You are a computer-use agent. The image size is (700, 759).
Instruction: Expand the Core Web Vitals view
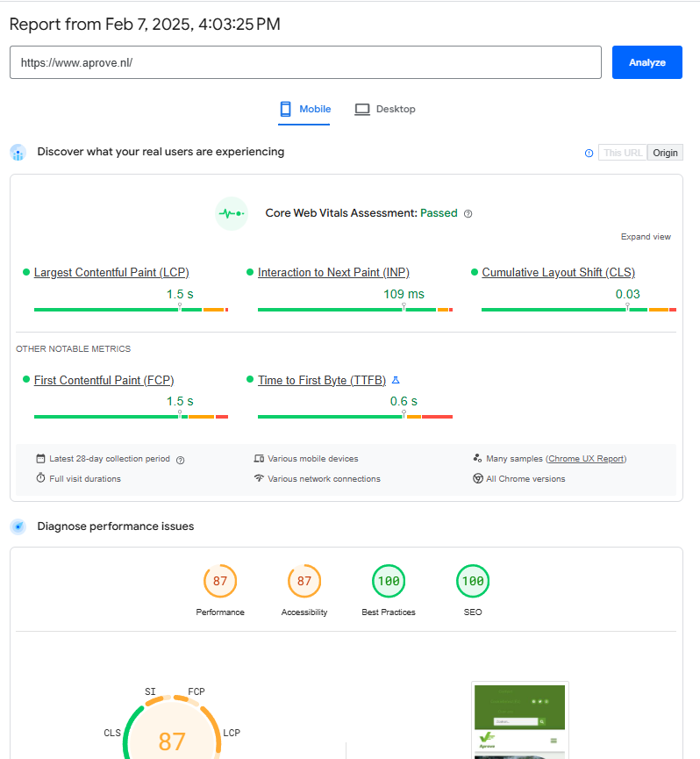click(x=646, y=237)
